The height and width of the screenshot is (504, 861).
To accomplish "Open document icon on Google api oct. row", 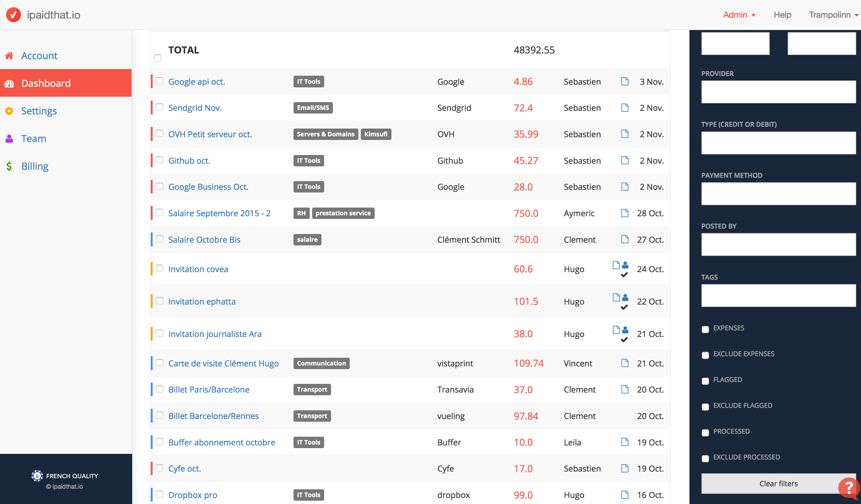I will [x=625, y=81].
